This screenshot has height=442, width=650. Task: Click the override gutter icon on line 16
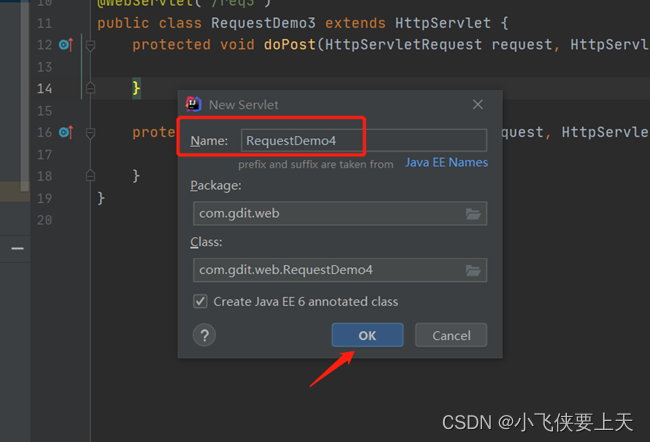[66, 132]
